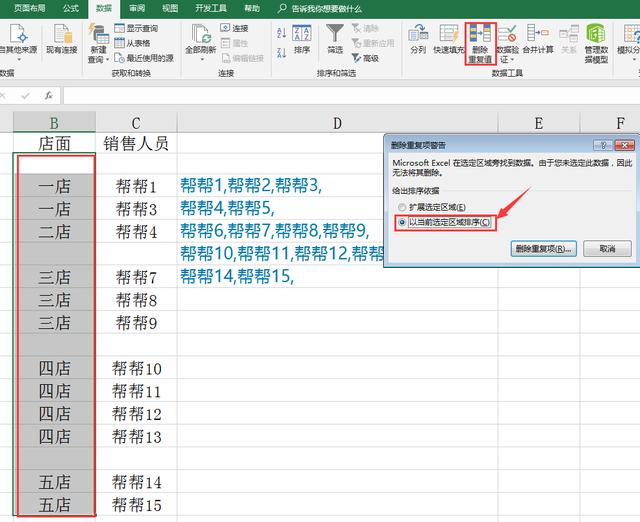The image size is (640, 522).
Task: Select the 以当前选定区域排序 radio option
Action: (402, 222)
